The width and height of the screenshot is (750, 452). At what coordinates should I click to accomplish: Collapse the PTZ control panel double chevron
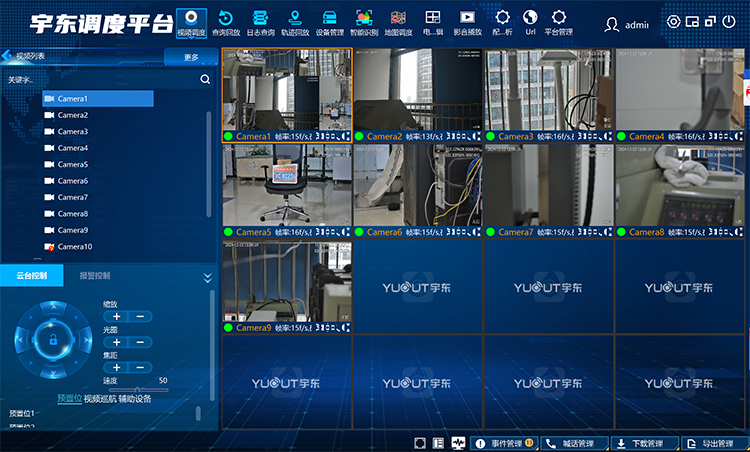click(208, 277)
